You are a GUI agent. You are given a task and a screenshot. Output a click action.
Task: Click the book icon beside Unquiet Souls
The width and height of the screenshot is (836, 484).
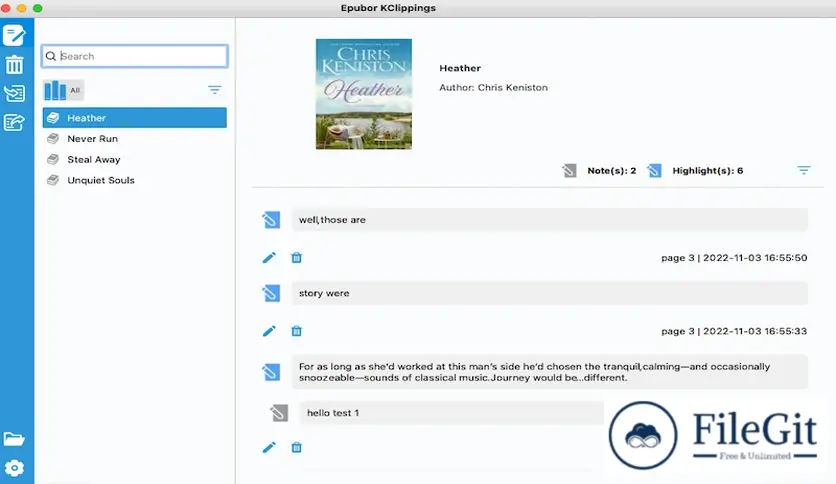click(x=53, y=180)
